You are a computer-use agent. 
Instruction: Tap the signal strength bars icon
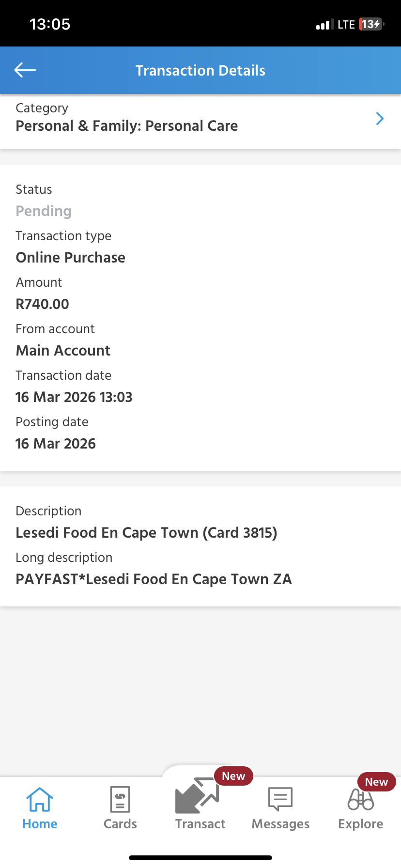[x=324, y=25]
